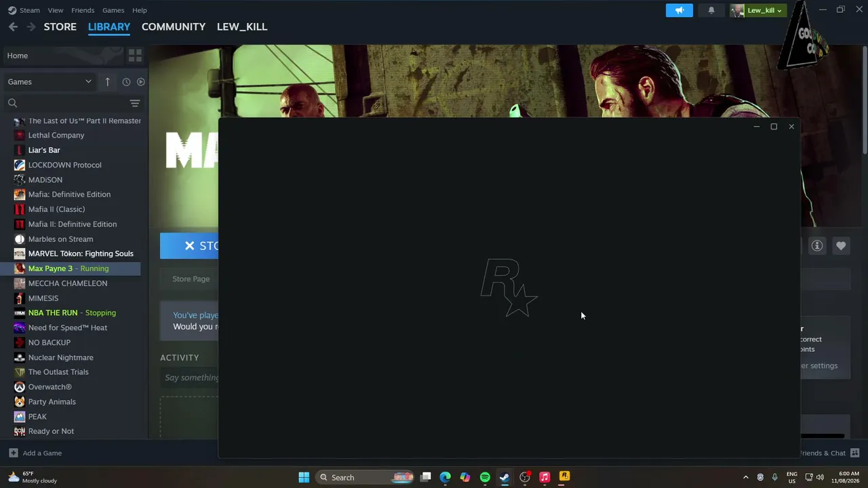The image size is (868, 488).
Task: Open the Store Page link
Action: 191,279
